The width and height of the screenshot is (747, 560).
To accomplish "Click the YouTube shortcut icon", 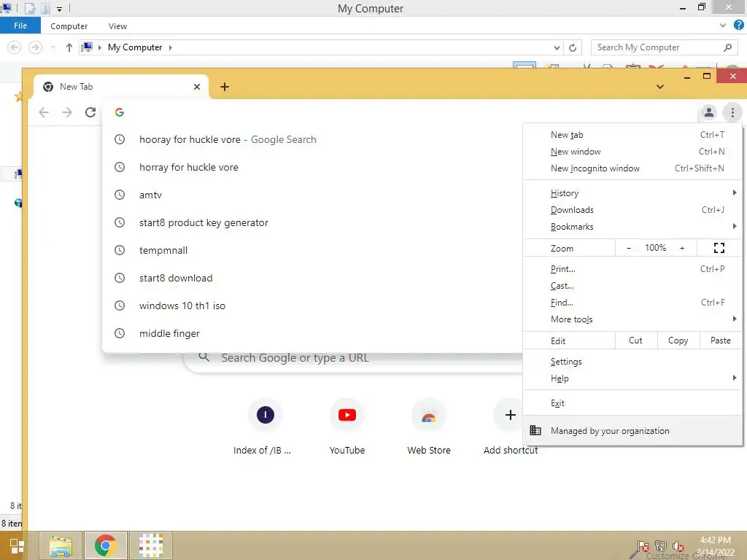I will pyautogui.click(x=347, y=415).
